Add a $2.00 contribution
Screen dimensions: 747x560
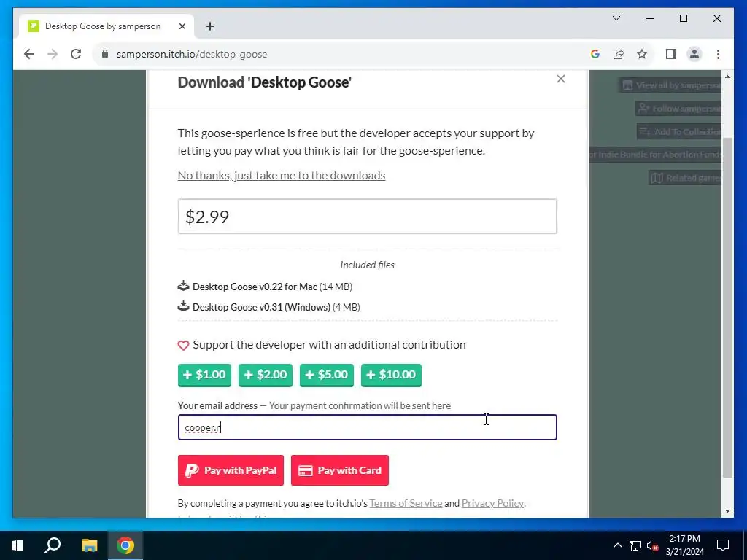point(266,376)
